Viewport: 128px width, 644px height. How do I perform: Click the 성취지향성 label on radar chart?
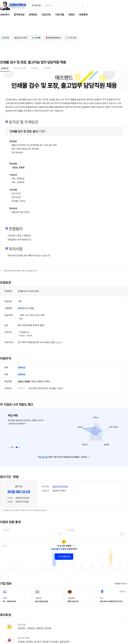(x=113, y=427)
